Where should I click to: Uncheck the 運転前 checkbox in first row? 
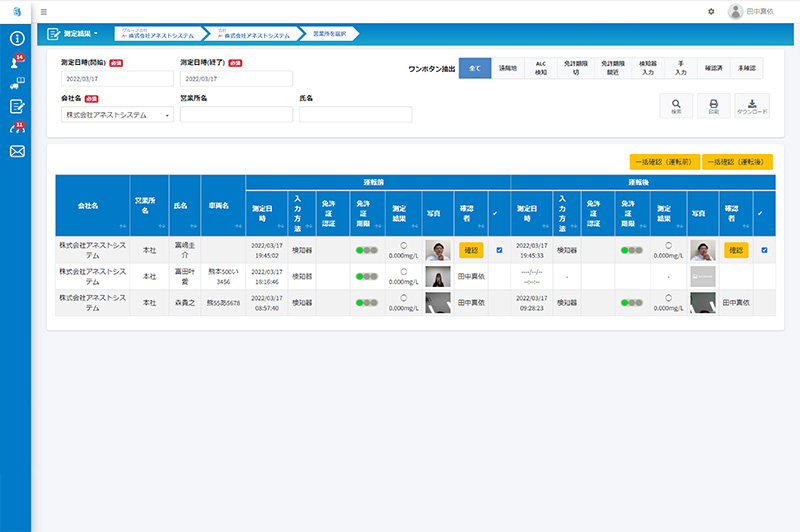point(499,250)
